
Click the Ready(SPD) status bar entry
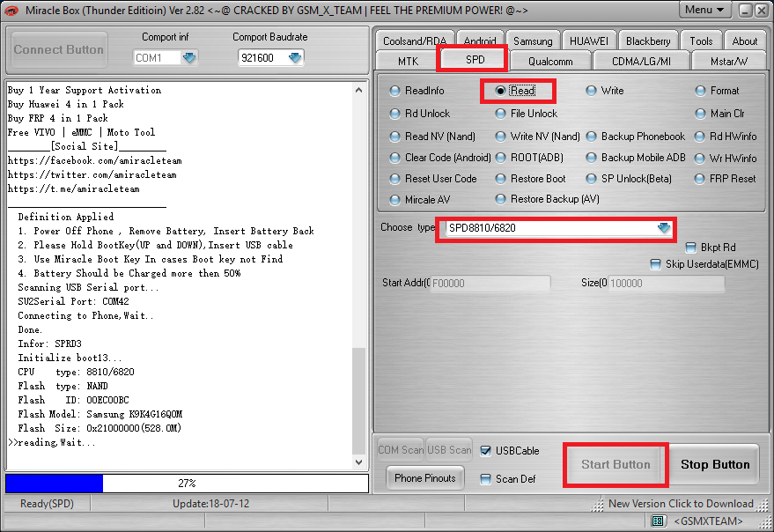pos(47,504)
